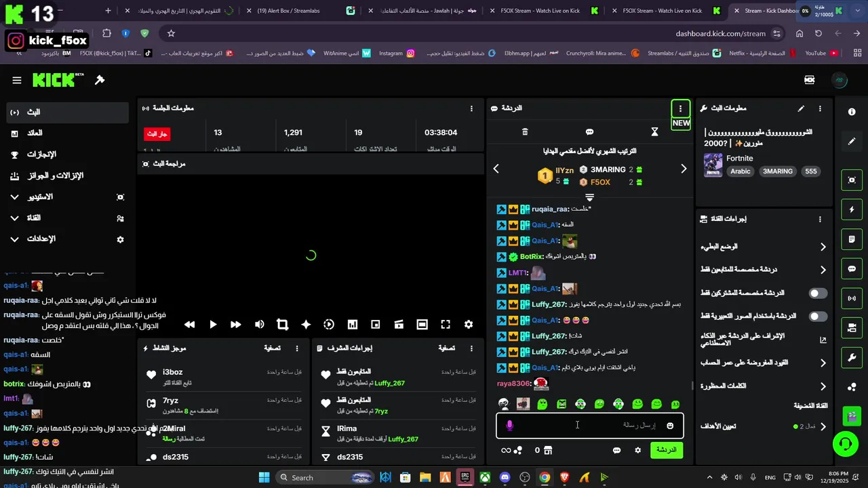868x488 pixels.
Task: Click the 3MARING stream tag
Action: pos(778,171)
